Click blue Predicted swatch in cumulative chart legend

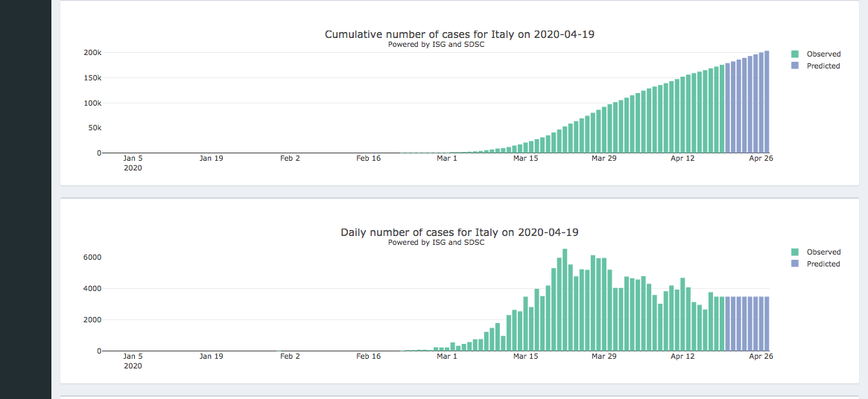tap(795, 66)
